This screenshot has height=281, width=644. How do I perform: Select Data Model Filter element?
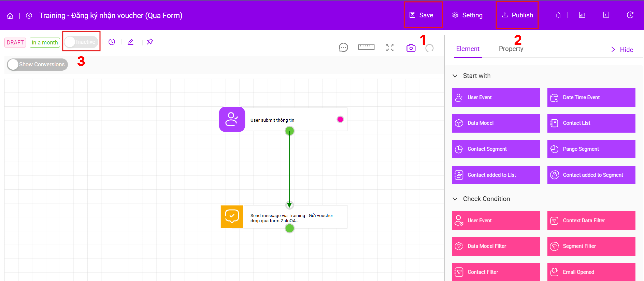pyautogui.click(x=496, y=246)
